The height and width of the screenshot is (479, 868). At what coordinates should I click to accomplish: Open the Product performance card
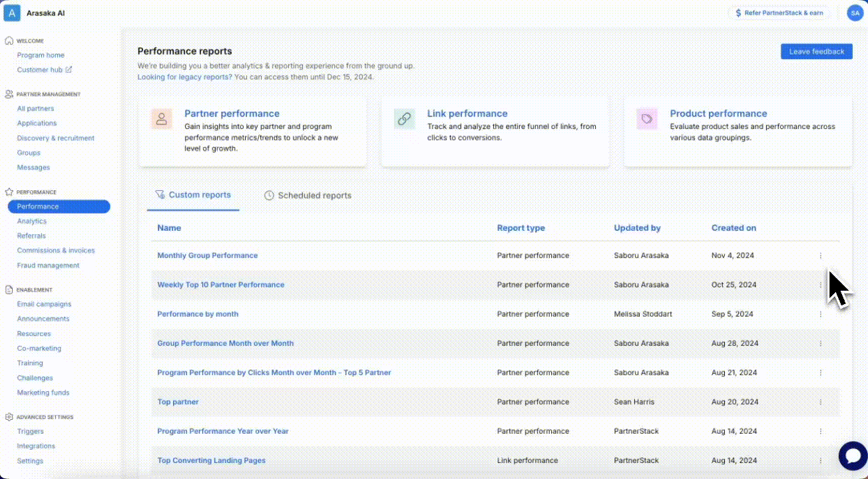738,132
